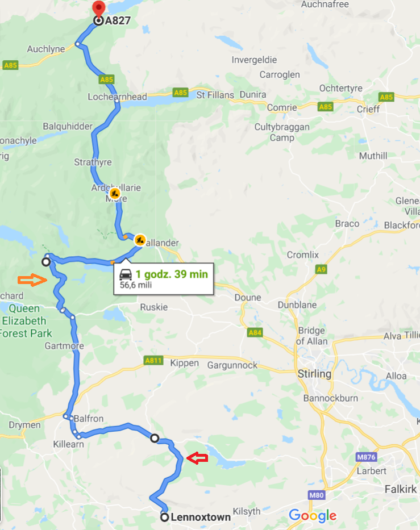The height and width of the screenshot is (530, 420).
Task: Click the roadworks icon near Ardchullarie More
Action: 115,194
